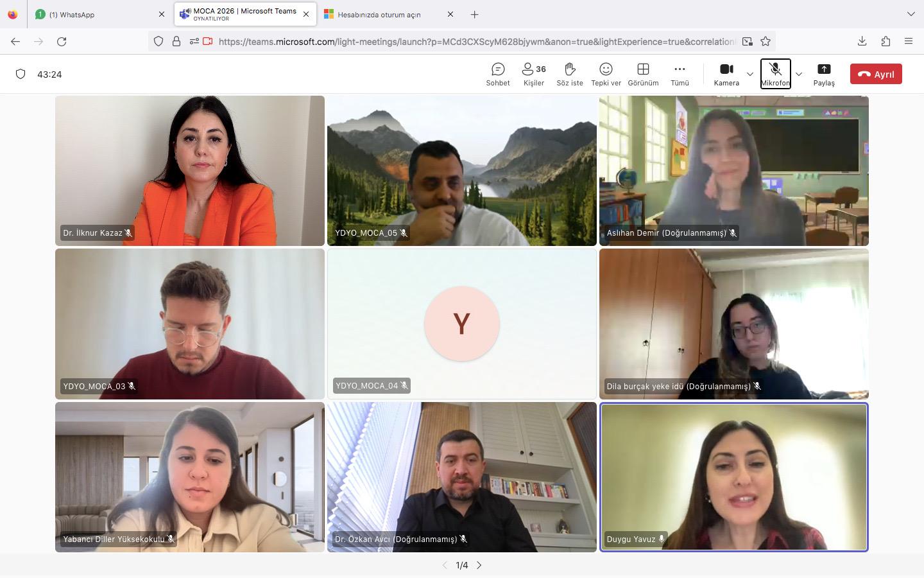
Task: Select Duygu Yavuz video tile
Action: 733,477
